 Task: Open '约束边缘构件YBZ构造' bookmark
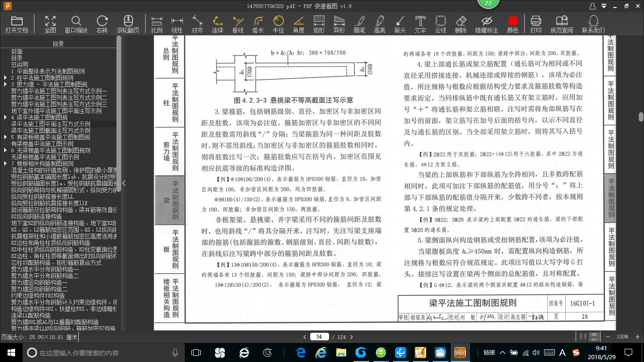(38, 296)
